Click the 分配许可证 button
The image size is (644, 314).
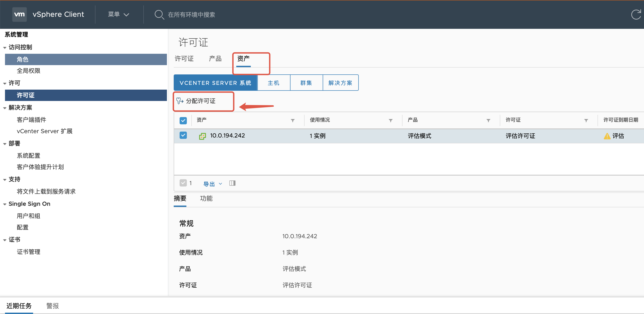coord(196,101)
